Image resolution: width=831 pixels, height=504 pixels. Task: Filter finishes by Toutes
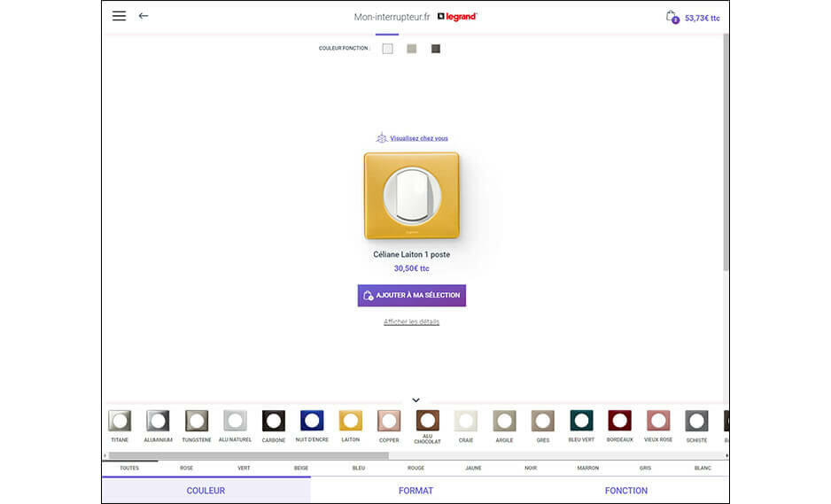pos(129,468)
